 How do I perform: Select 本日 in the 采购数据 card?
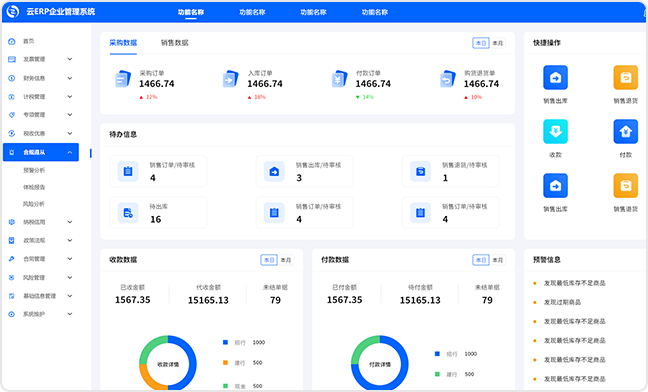pos(481,43)
